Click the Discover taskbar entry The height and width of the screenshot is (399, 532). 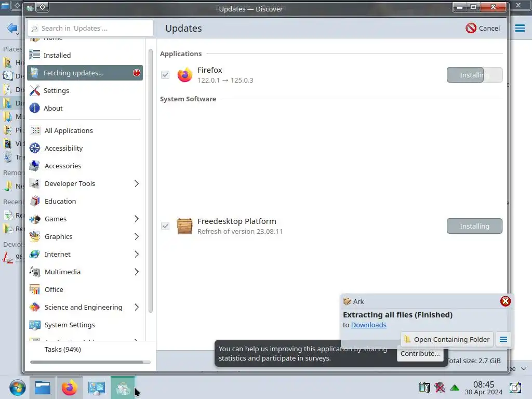123,388
